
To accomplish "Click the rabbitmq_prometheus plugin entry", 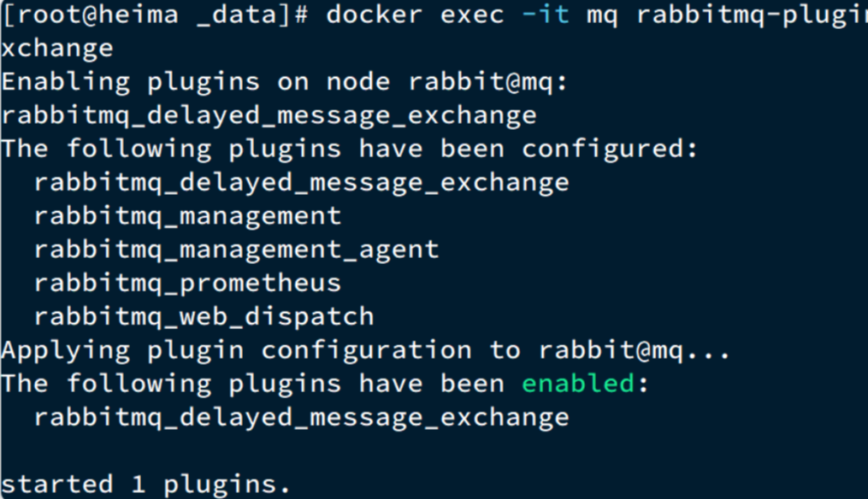I will coord(187,283).
